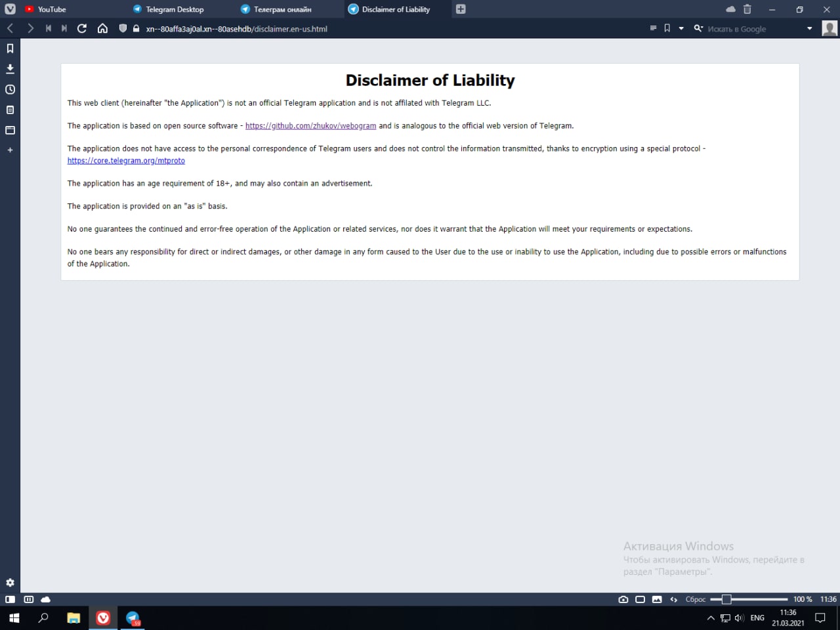Open page actions code icon
The image size is (840, 630).
[673, 599]
